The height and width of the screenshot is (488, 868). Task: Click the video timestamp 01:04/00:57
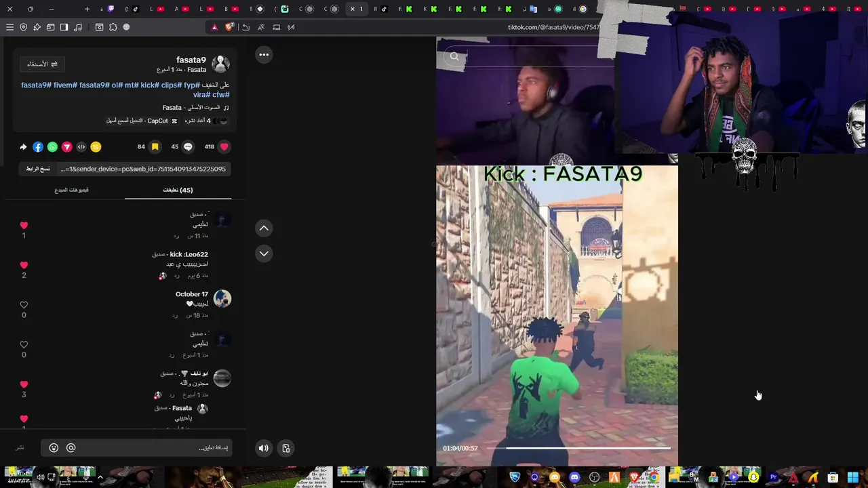pyautogui.click(x=460, y=448)
